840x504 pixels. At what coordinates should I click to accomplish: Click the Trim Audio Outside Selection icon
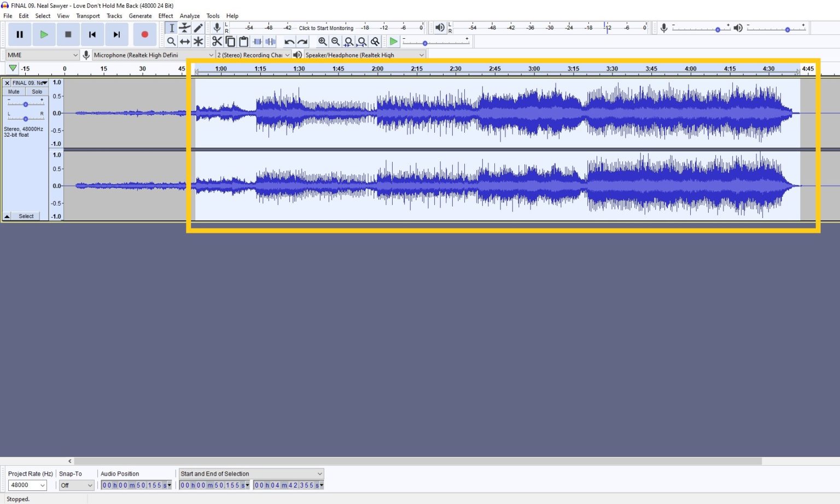257,42
